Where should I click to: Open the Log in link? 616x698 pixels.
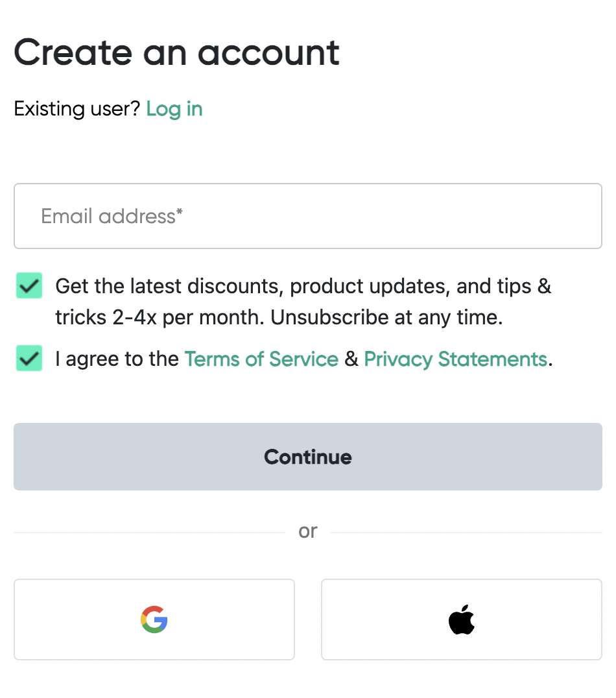174,109
